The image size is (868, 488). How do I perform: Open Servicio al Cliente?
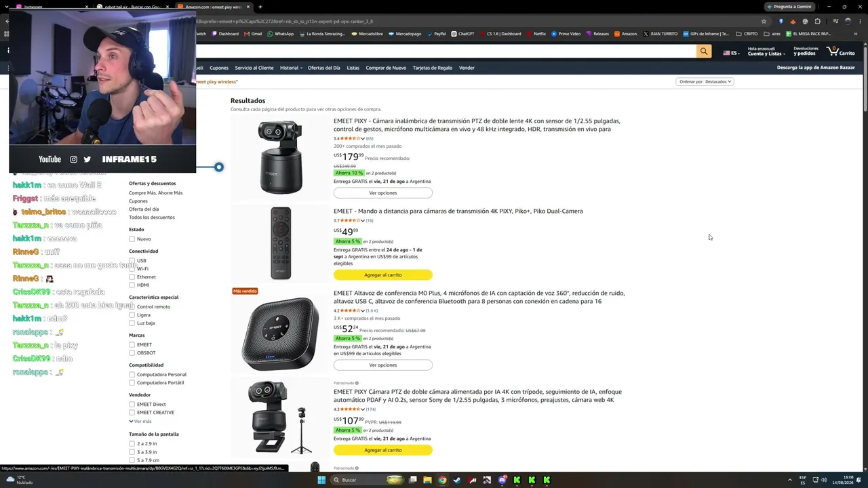(x=254, y=68)
